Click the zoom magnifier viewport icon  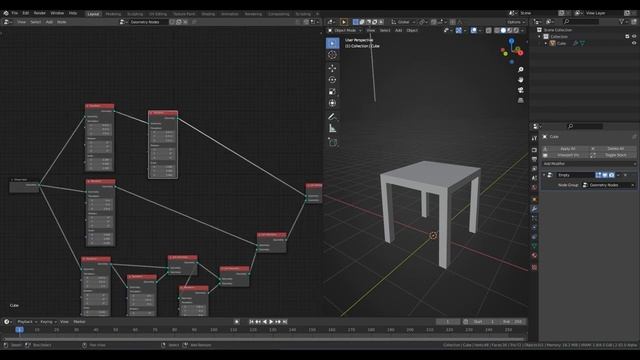[520, 70]
